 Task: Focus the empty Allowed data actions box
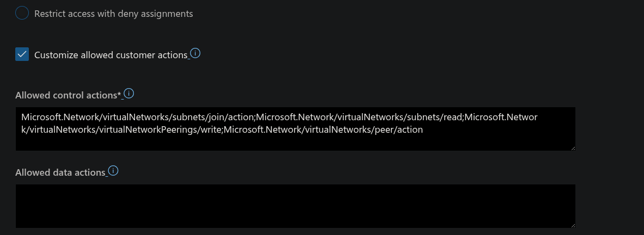coord(295,206)
